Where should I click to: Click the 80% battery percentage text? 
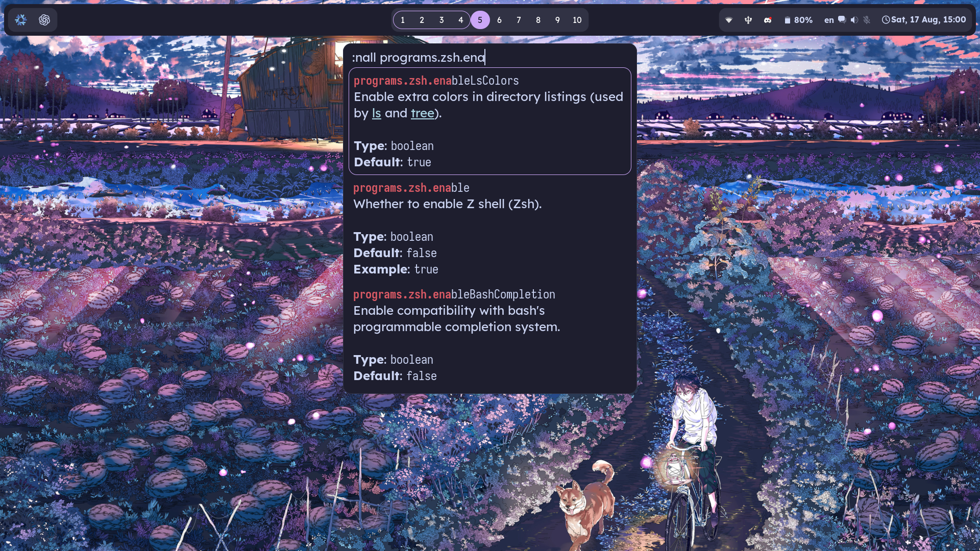(803, 20)
